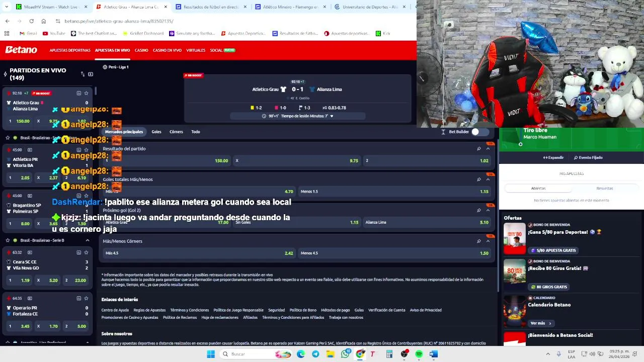Screen dimensions: 644x362
Task: Open stats icon for Atletico Grau match card
Action: point(78,93)
